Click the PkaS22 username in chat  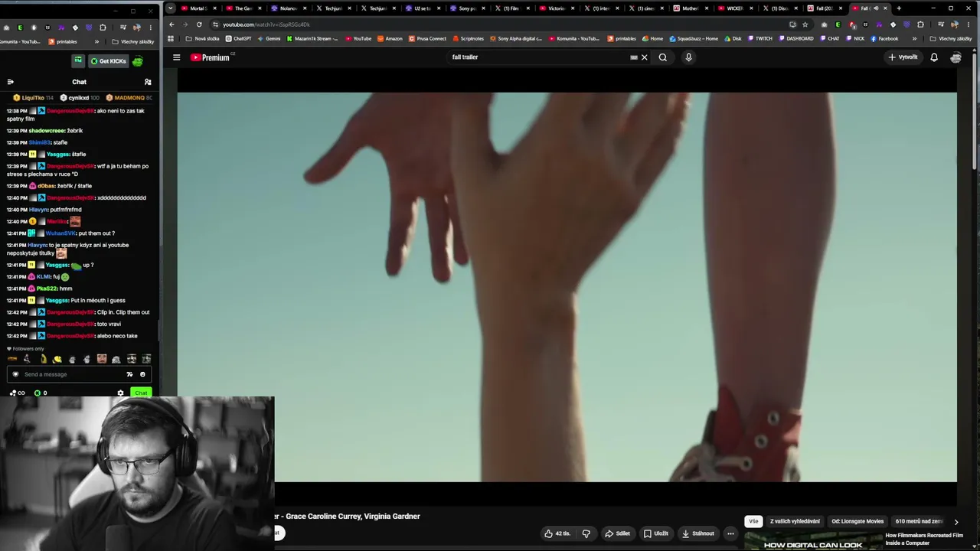coord(47,289)
